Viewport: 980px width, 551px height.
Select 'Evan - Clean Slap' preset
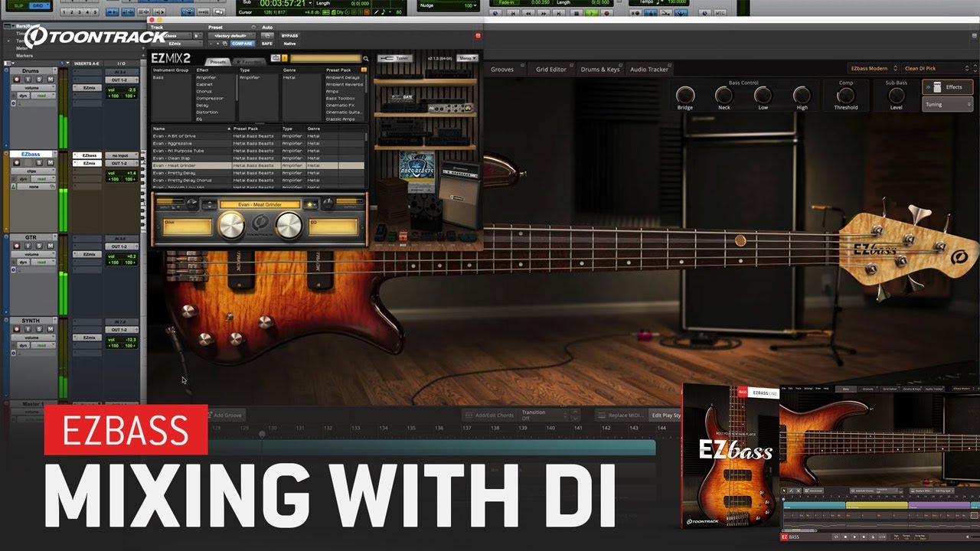[259, 158]
